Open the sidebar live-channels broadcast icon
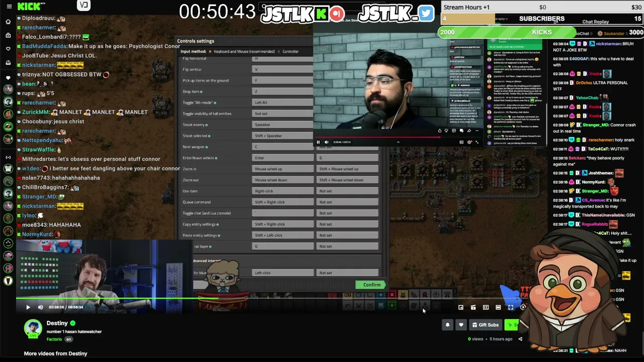The width and height of the screenshot is (644, 362). coord(8,157)
